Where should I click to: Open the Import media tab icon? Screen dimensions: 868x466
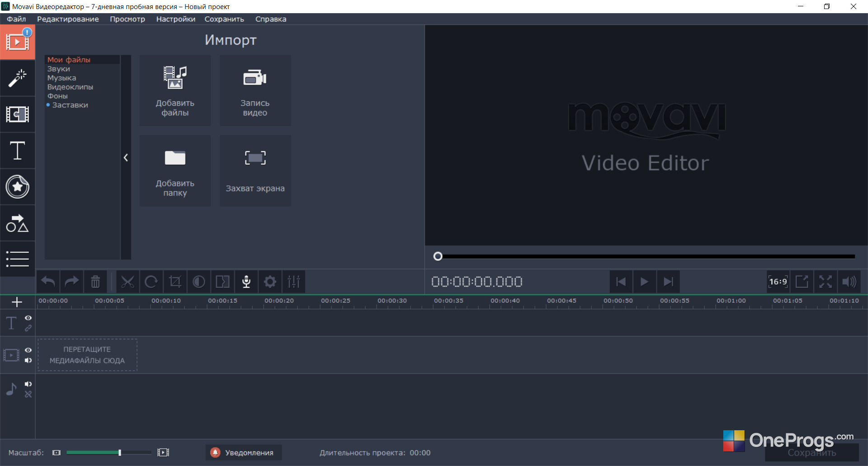pos(18,42)
